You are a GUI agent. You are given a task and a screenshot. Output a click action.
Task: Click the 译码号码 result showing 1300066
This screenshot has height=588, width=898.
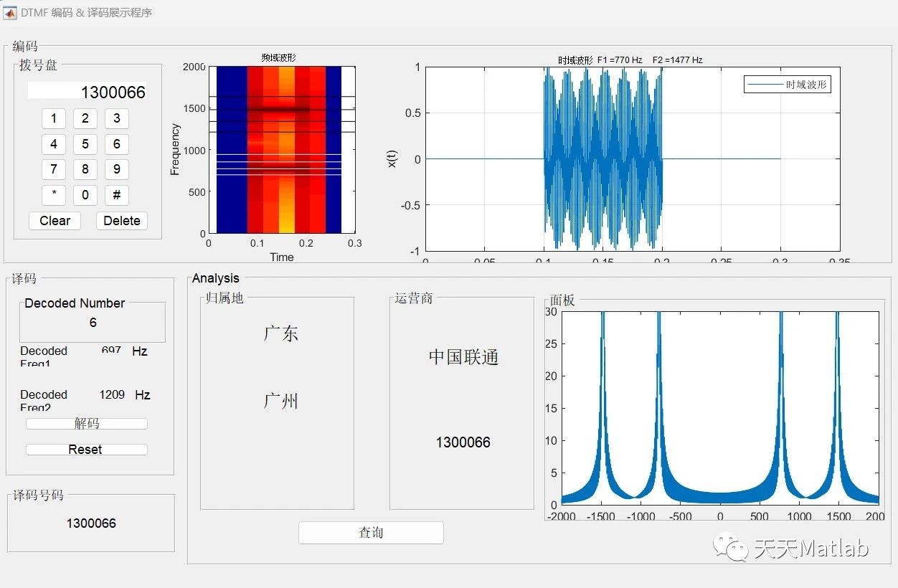(92, 523)
